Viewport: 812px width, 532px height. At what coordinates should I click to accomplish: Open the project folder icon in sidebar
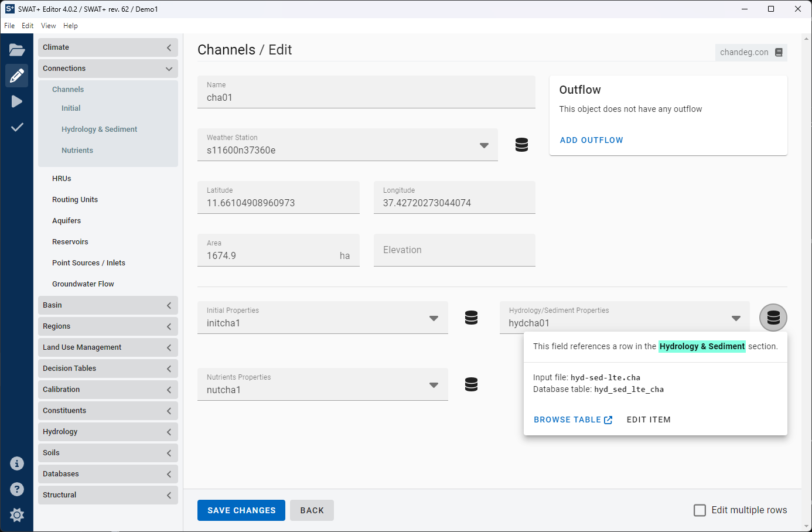(17, 50)
